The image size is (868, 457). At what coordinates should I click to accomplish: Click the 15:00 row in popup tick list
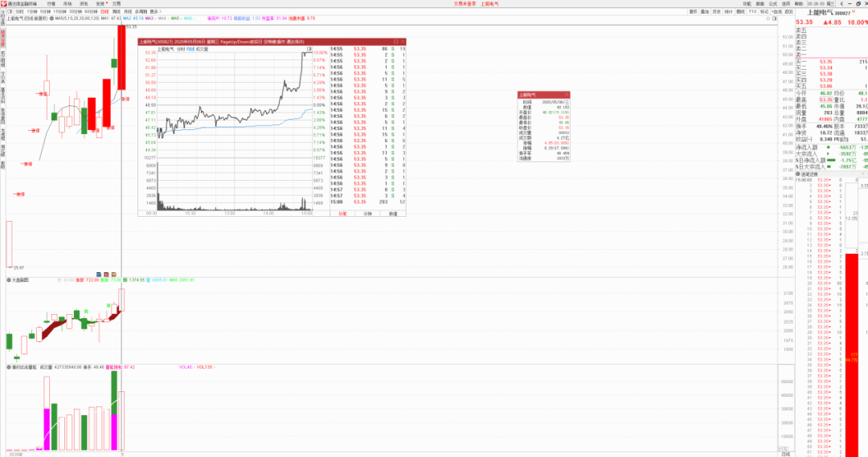click(367, 202)
